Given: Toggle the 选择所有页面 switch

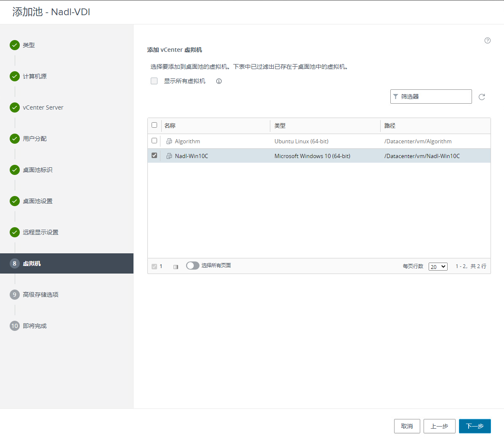Looking at the screenshot, I should pos(192,266).
